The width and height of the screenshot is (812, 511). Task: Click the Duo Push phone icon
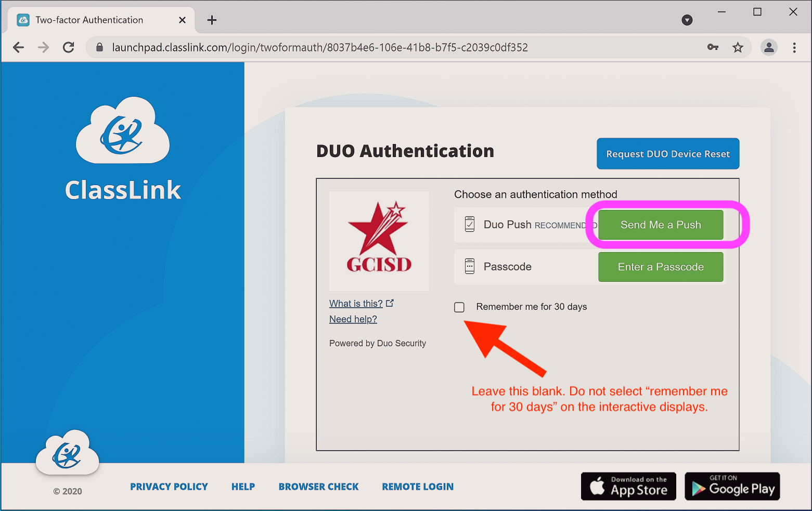[470, 225]
